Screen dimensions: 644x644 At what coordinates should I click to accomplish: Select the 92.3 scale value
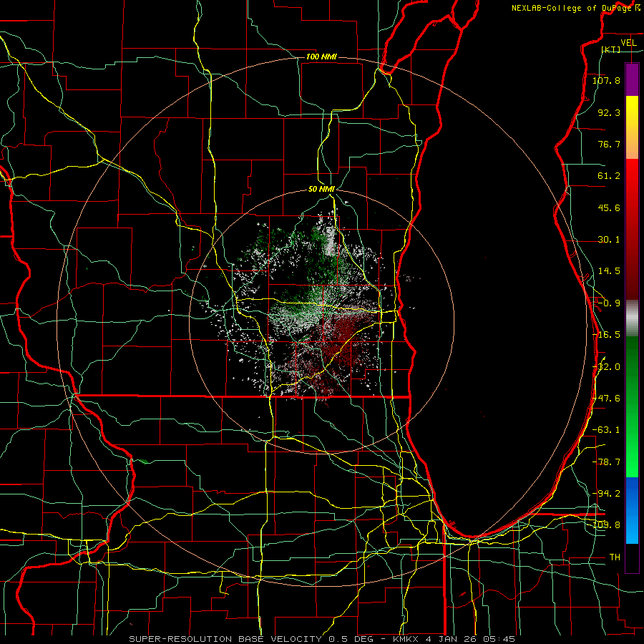point(609,112)
